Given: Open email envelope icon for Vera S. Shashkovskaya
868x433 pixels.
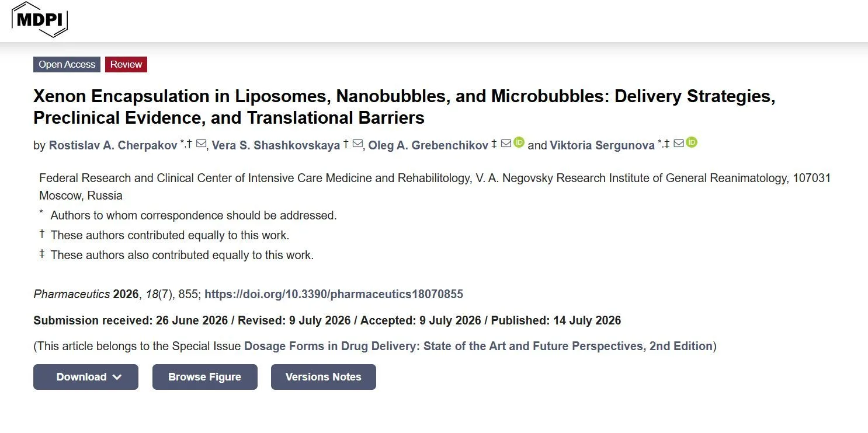Looking at the screenshot, I should click(x=357, y=144).
